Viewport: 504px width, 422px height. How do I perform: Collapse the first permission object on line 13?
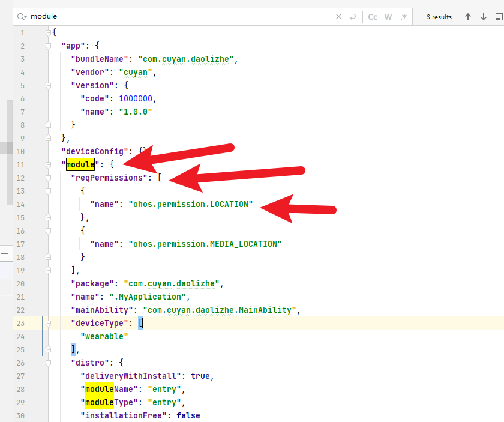pos(48,191)
